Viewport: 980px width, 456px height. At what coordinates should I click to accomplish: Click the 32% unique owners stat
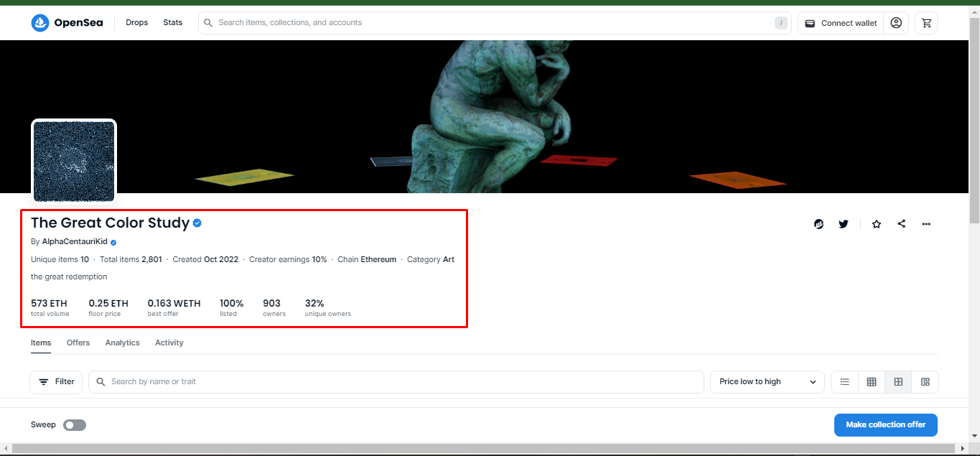pos(328,308)
